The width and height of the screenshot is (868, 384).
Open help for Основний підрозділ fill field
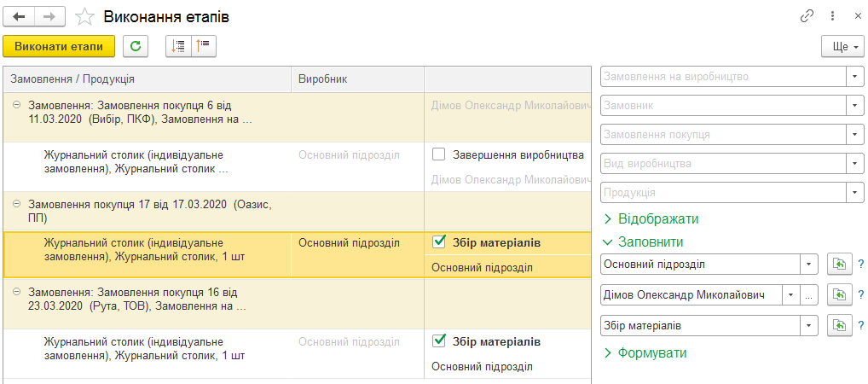click(861, 265)
